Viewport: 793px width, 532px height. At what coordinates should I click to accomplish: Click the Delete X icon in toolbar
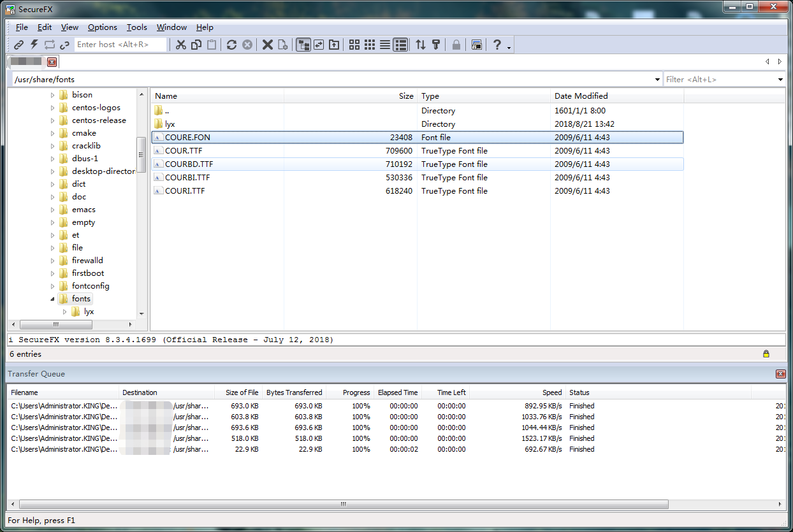click(268, 45)
